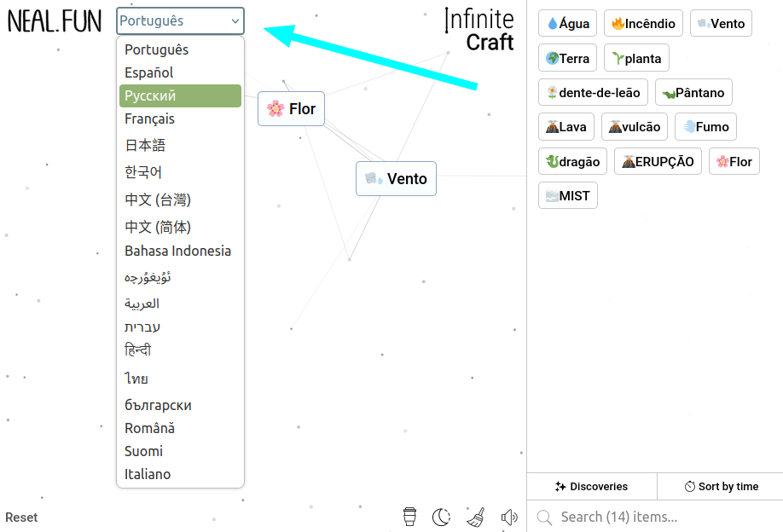The image size is (783, 532).
Task: Toggle dark mode with the moon icon
Action: tap(442, 517)
